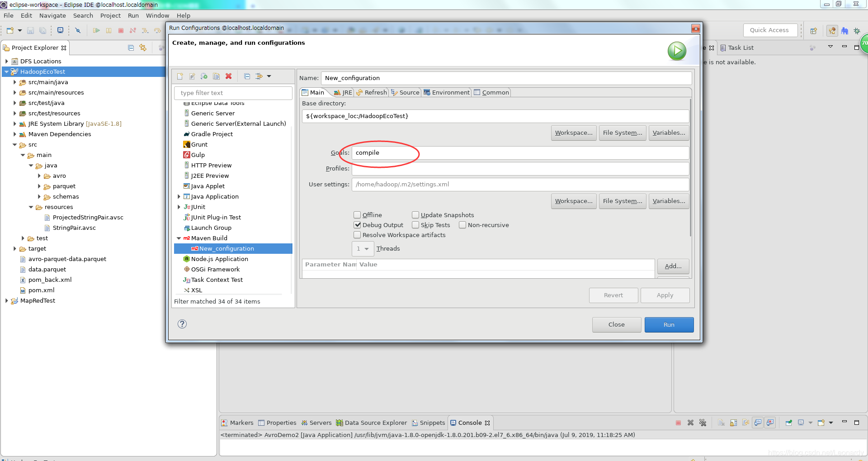Delete selected launch configuration with red X
Viewport: 868px width, 461px height.
click(x=229, y=76)
